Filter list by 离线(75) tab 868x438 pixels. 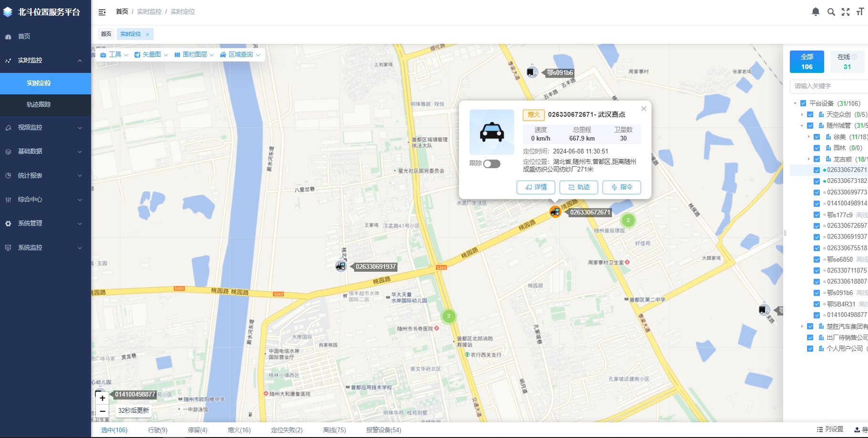click(x=335, y=430)
